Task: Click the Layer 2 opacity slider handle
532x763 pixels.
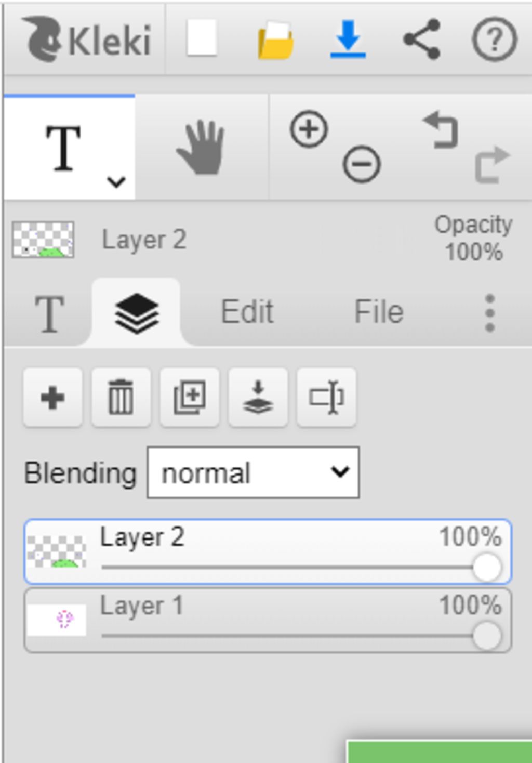Action: pos(487,567)
